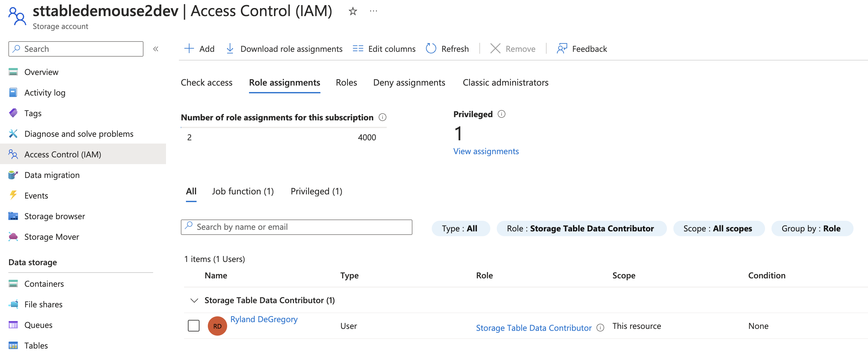Open the Containers section
The width and height of the screenshot is (868, 354).
click(44, 284)
